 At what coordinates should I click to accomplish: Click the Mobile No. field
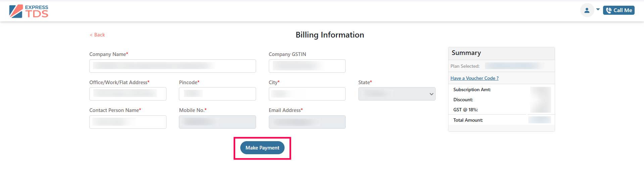pyautogui.click(x=217, y=122)
